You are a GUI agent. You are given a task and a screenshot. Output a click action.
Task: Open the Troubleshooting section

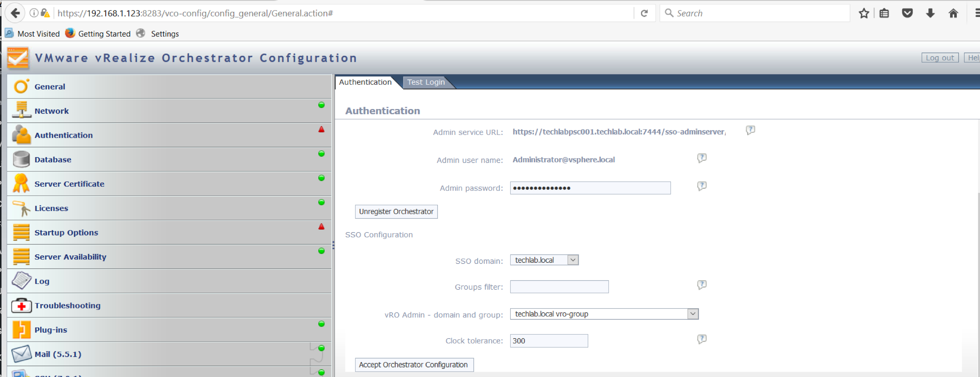[x=169, y=305]
